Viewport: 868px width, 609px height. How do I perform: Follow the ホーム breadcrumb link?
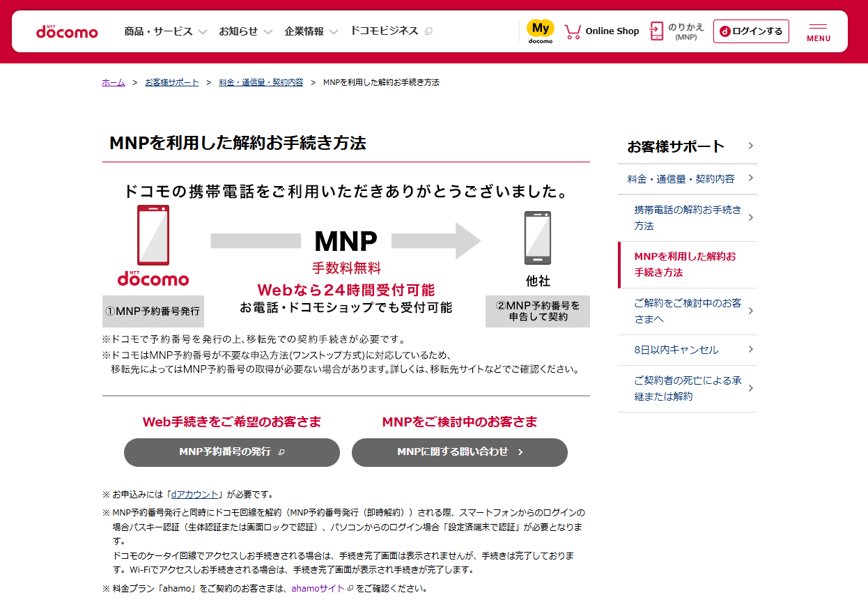(114, 82)
